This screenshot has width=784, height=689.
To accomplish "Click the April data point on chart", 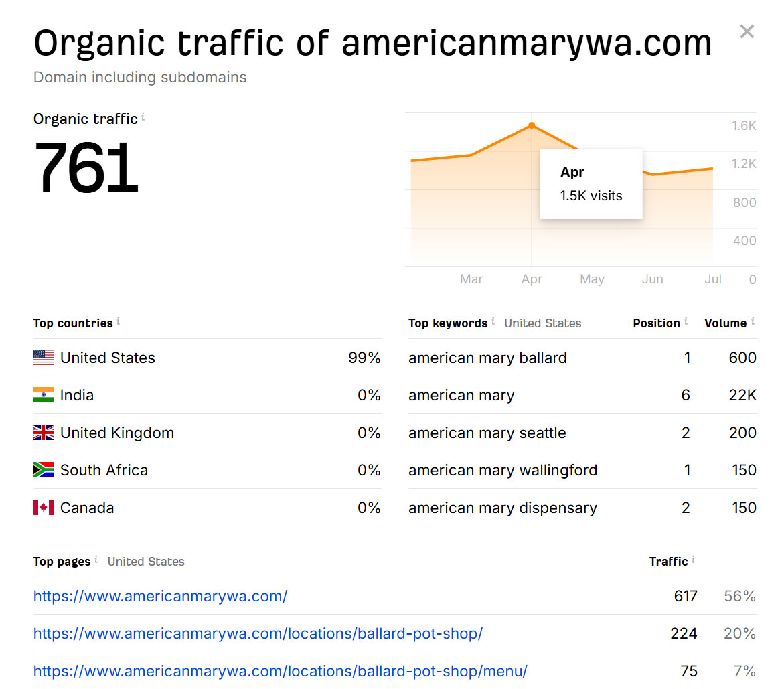I will (532, 125).
